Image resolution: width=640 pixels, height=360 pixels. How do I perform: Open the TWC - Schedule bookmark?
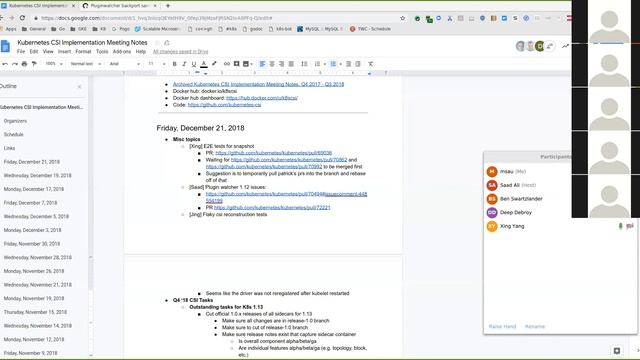click(x=370, y=29)
